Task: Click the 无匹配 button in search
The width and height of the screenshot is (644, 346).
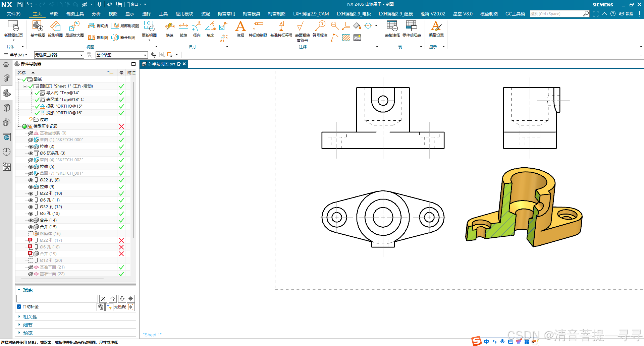Action: [x=120, y=306]
